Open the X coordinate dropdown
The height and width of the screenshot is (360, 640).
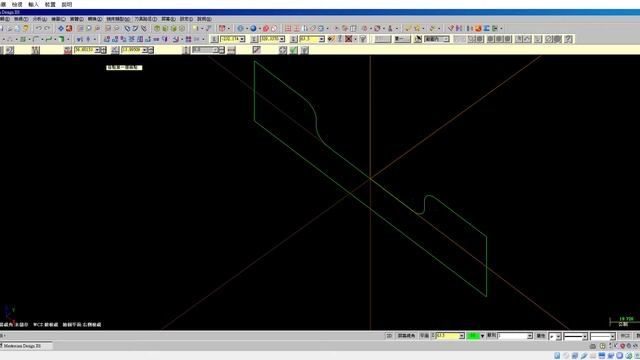[242, 39]
